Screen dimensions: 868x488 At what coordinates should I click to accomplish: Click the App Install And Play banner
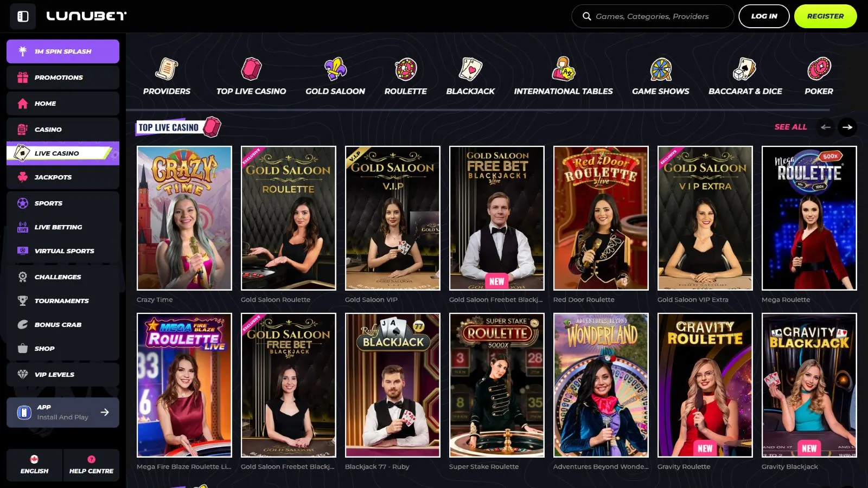click(63, 413)
